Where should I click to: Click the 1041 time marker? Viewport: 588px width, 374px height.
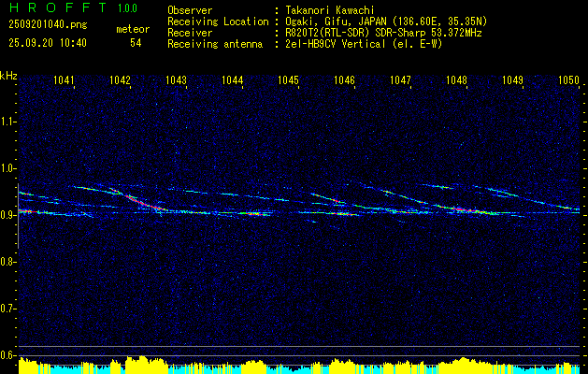(64, 81)
